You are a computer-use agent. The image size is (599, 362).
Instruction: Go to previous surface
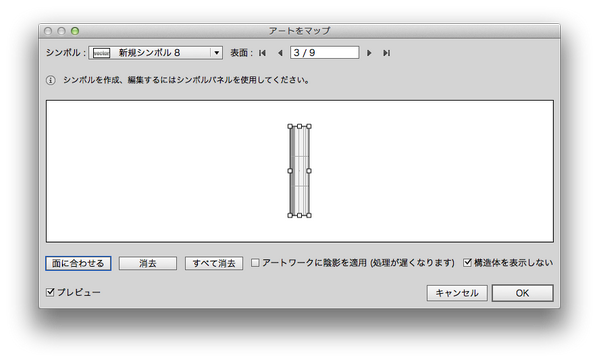[280, 53]
